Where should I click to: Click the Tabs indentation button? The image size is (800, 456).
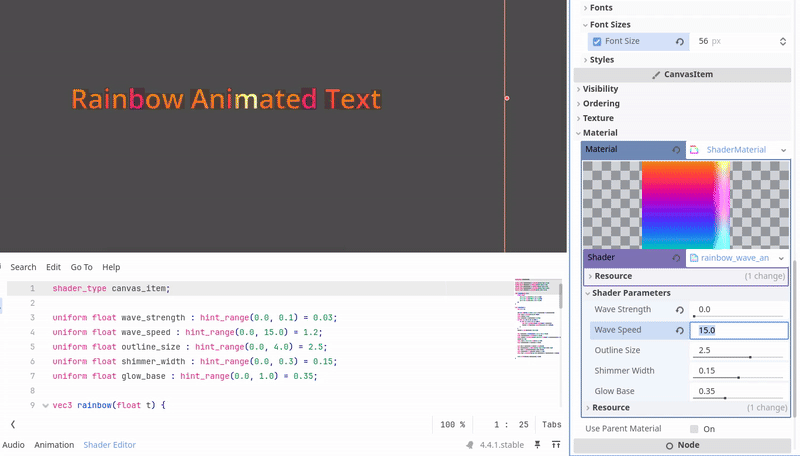pyautogui.click(x=552, y=424)
